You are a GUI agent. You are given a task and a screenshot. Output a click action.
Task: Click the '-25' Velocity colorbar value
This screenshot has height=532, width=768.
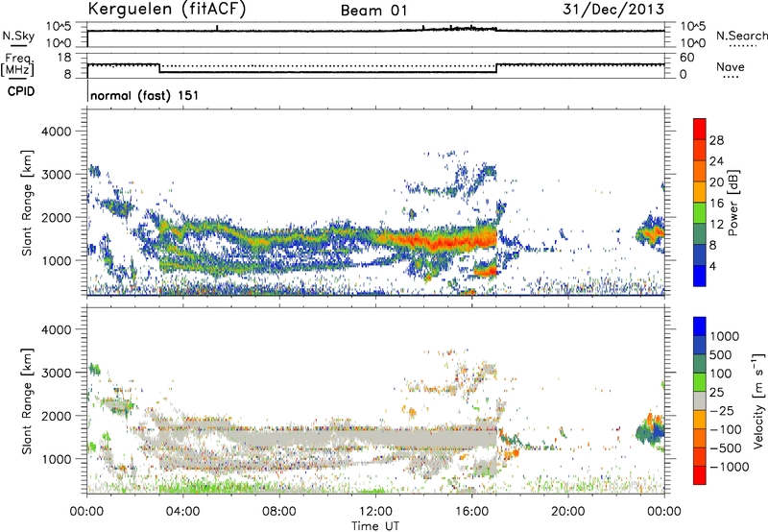723,411
